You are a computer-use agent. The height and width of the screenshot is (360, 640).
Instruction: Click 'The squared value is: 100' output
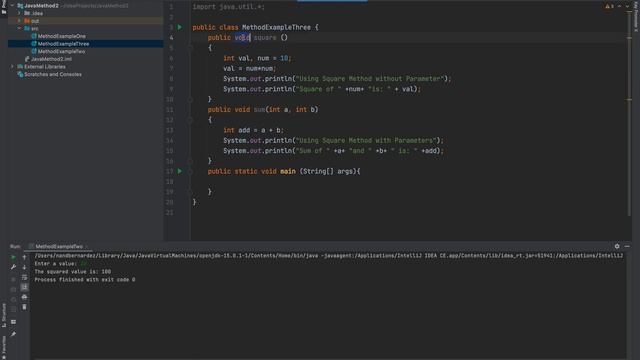pyautogui.click(x=73, y=271)
